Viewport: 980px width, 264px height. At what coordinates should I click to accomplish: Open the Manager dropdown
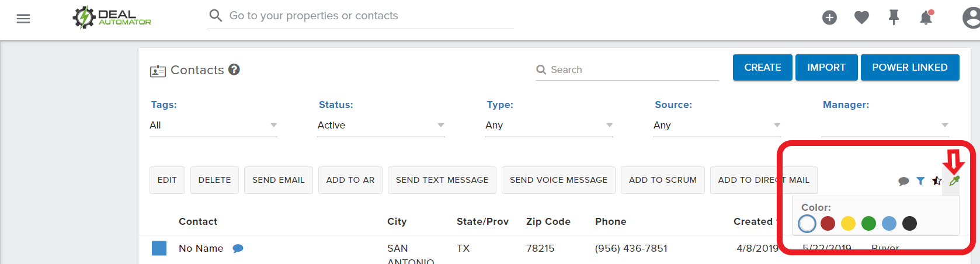(x=884, y=125)
